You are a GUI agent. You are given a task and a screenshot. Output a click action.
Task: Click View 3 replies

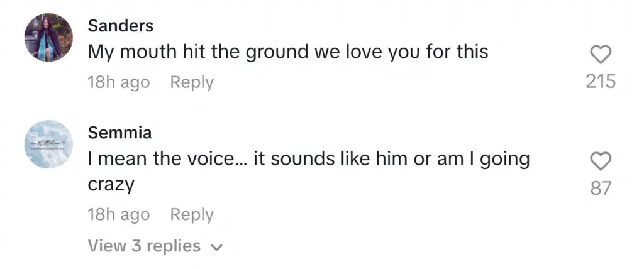tap(145, 246)
